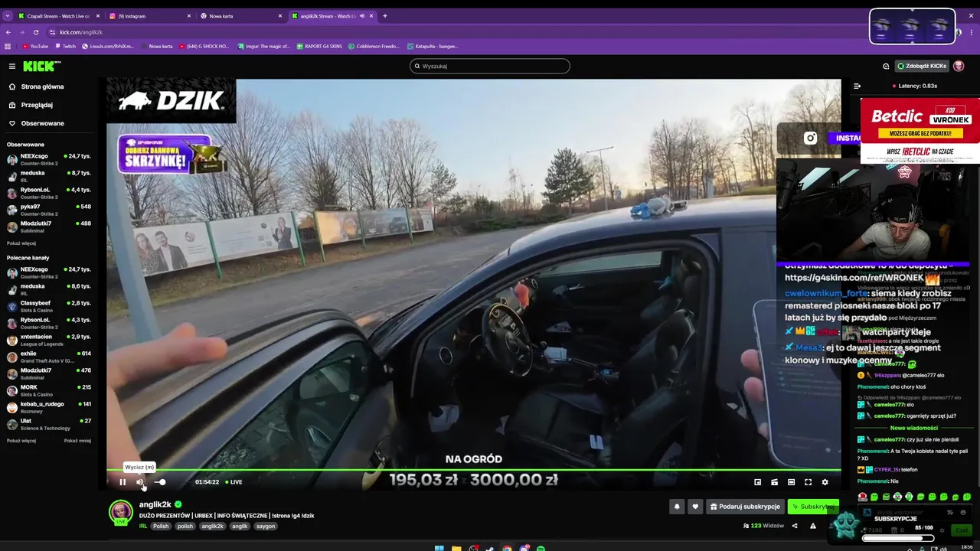980x551 pixels.
Task: Mute the stream with the speaker icon
Action: [x=140, y=482]
